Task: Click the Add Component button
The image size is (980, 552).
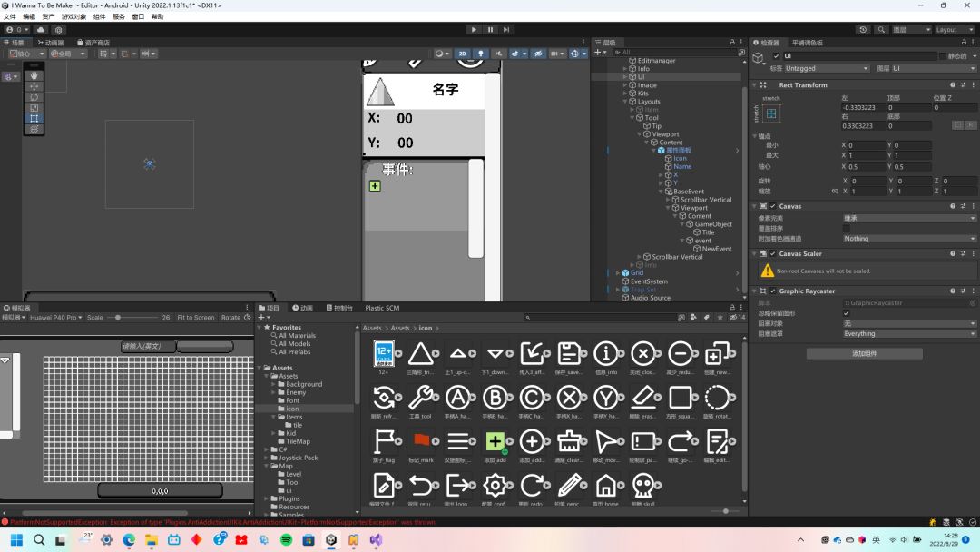Action: point(864,353)
